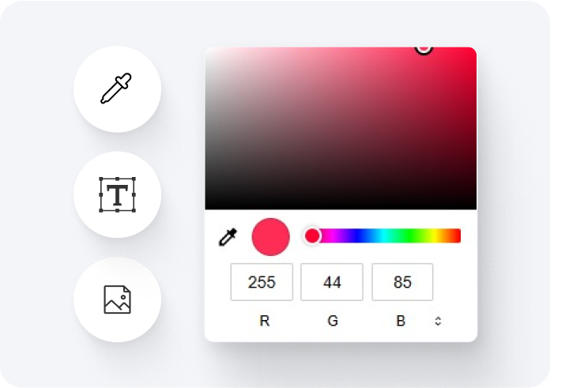Toggle color format with the up-down arrows

tap(438, 321)
